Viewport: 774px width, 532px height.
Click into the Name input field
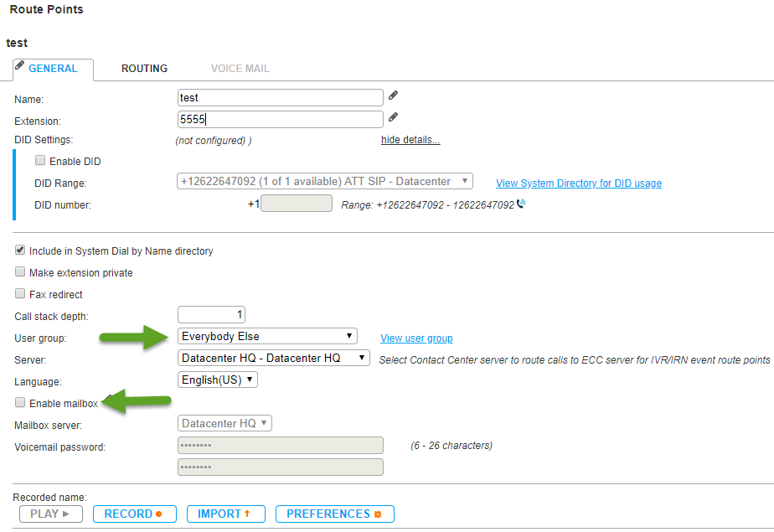tap(281, 97)
